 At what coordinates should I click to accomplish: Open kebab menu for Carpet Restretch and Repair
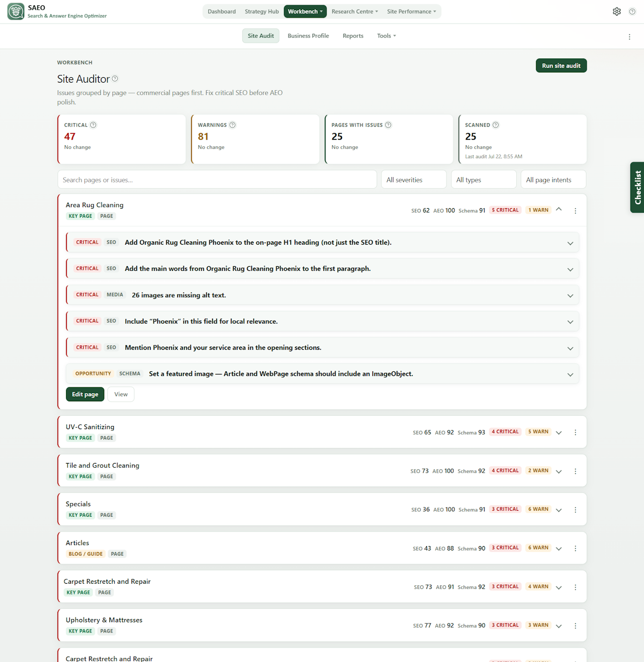[x=575, y=587]
